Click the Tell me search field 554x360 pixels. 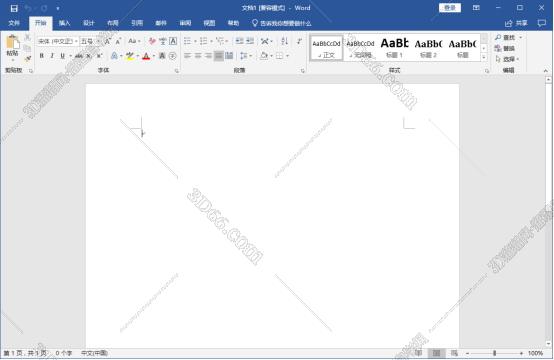282,23
